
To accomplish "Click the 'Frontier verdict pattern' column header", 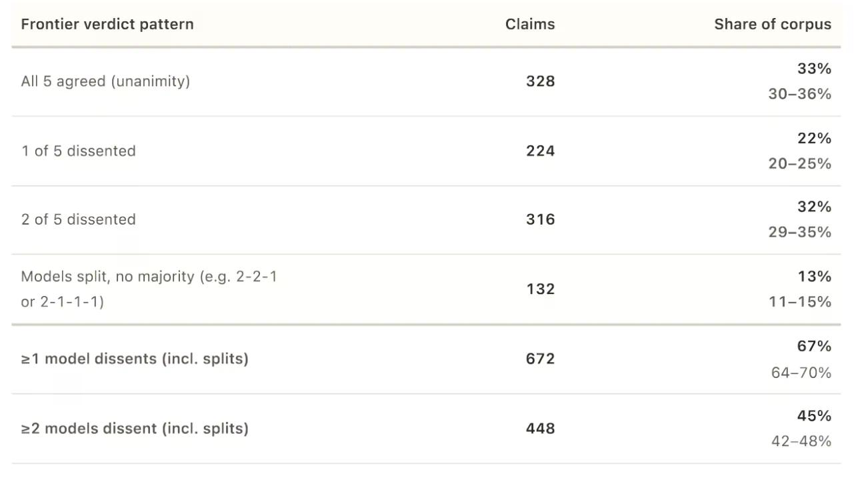I will point(107,24).
